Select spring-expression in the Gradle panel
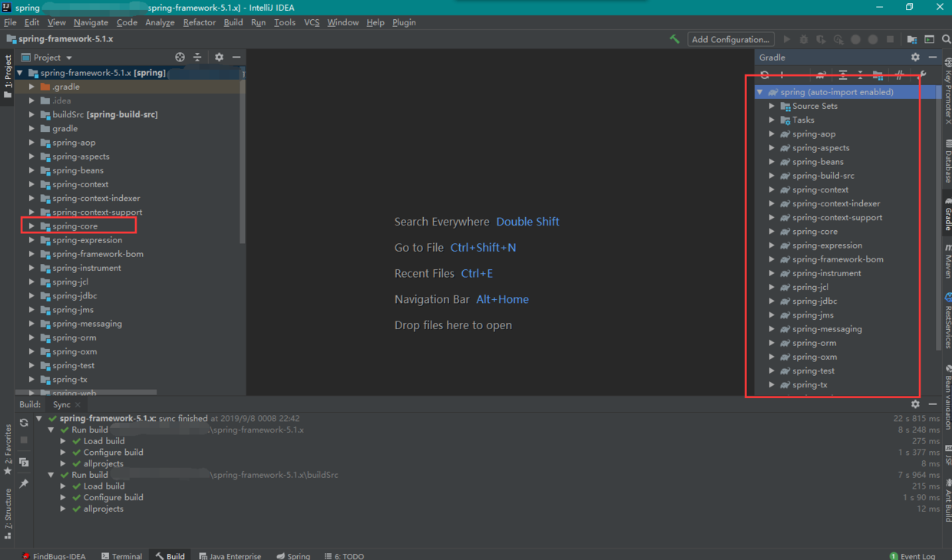 point(827,245)
